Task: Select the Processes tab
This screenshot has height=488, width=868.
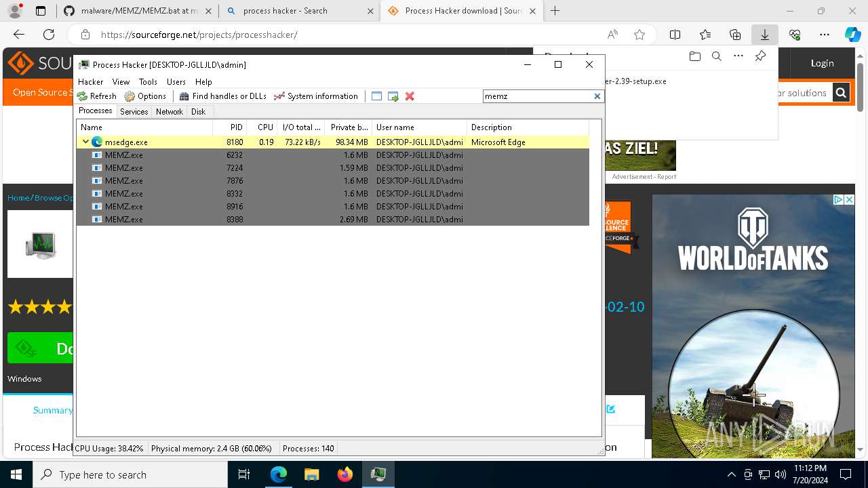Action: pos(96,110)
